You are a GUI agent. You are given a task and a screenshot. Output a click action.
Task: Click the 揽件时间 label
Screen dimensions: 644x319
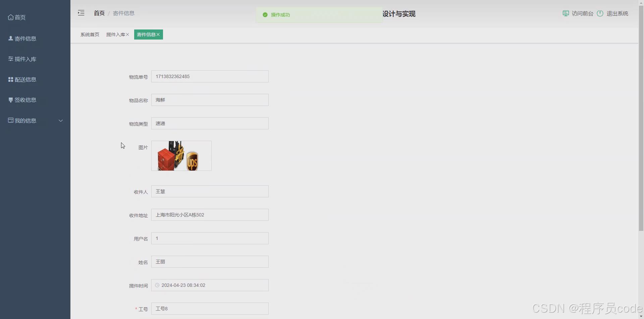click(x=139, y=286)
